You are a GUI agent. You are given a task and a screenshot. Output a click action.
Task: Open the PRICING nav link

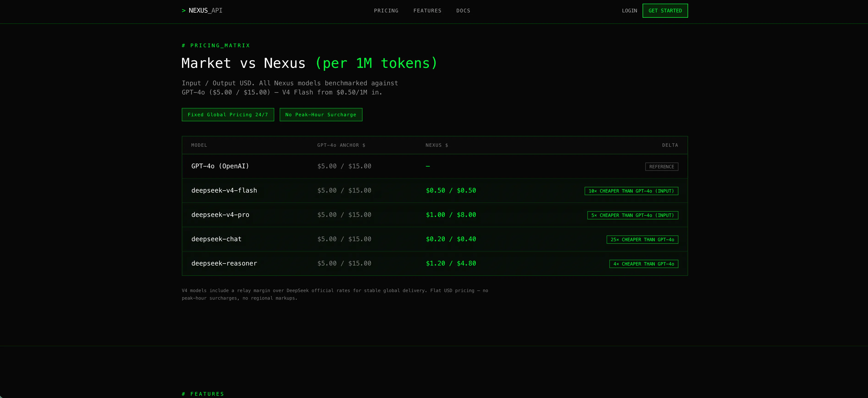click(386, 11)
